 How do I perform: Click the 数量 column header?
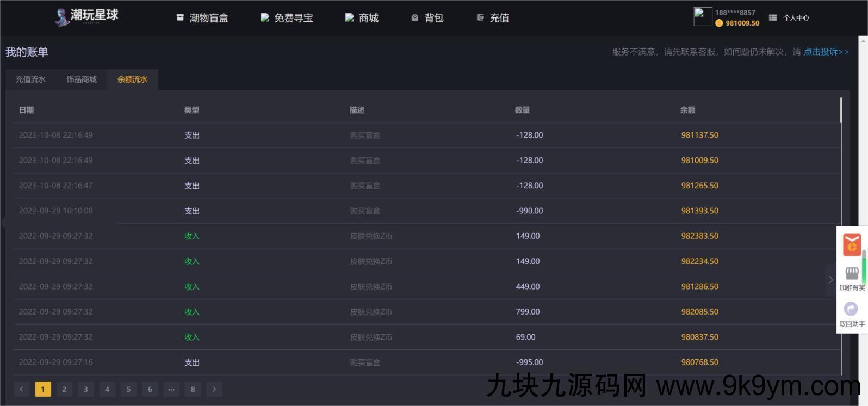(523, 110)
